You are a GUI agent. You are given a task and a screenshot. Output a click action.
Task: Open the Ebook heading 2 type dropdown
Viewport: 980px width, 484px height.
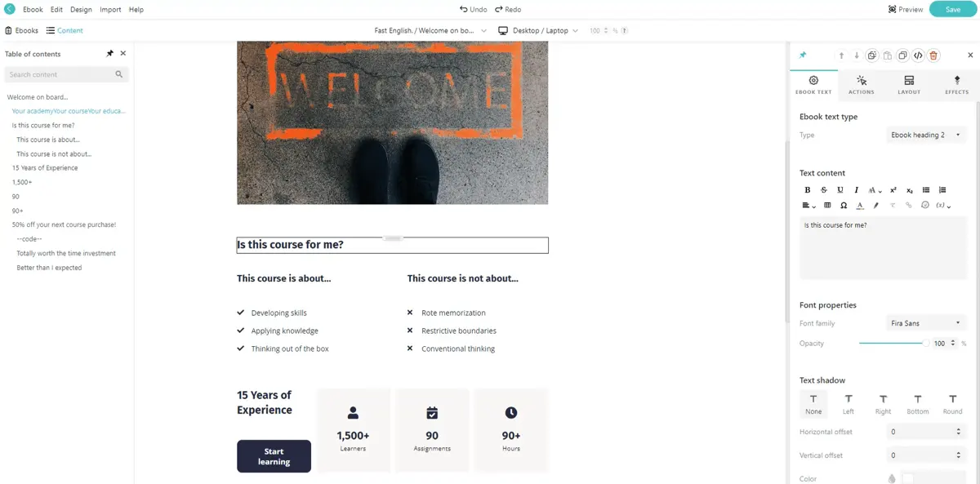point(926,135)
